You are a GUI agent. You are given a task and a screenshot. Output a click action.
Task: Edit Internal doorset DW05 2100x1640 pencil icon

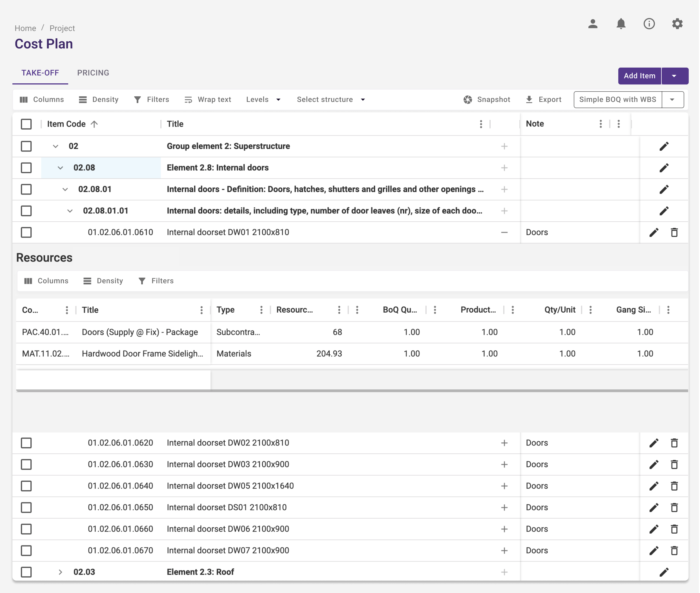point(654,486)
